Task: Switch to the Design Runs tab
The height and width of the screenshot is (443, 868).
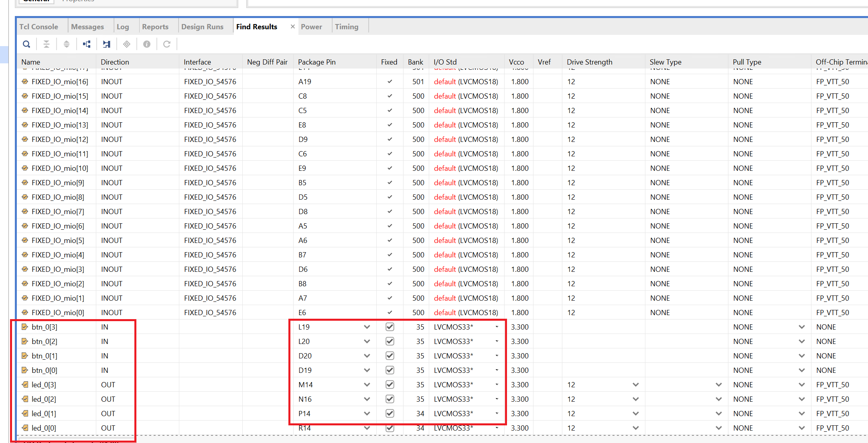Action: [202, 26]
